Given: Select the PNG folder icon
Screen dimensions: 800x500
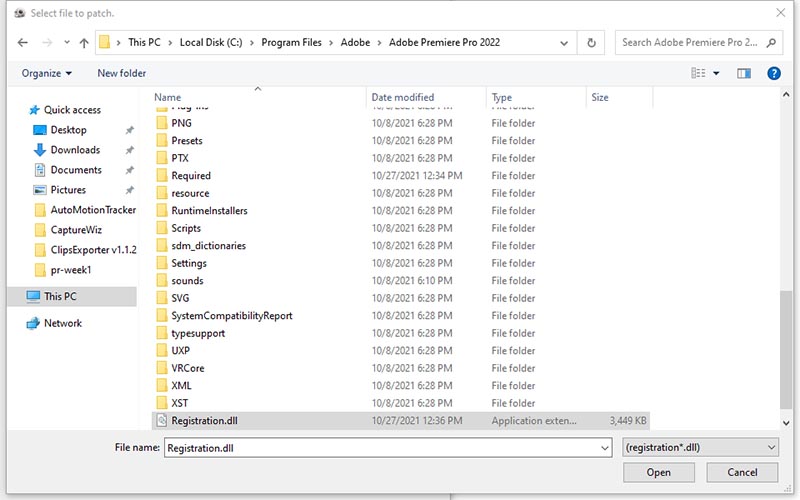Looking at the screenshot, I should click(x=162, y=123).
